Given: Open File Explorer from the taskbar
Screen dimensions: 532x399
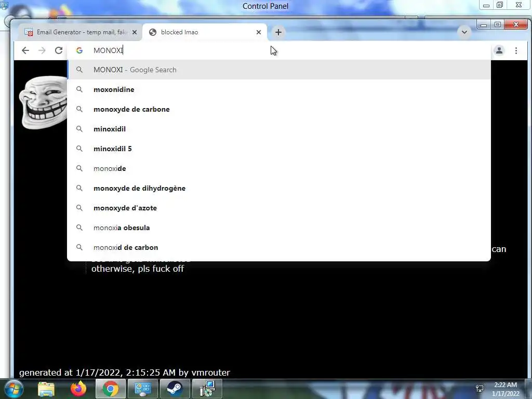Looking at the screenshot, I should 46,389.
